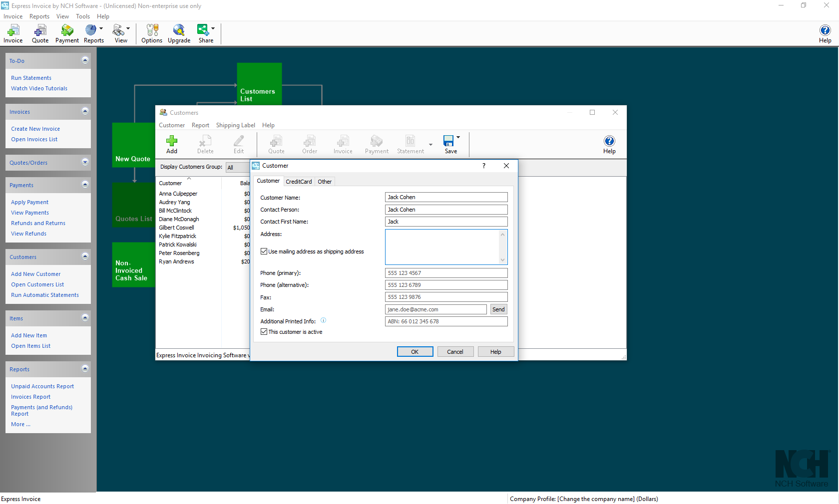Click the question mark in Customer dialog title
This screenshot has height=504, width=839.
click(x=483, y=166)
